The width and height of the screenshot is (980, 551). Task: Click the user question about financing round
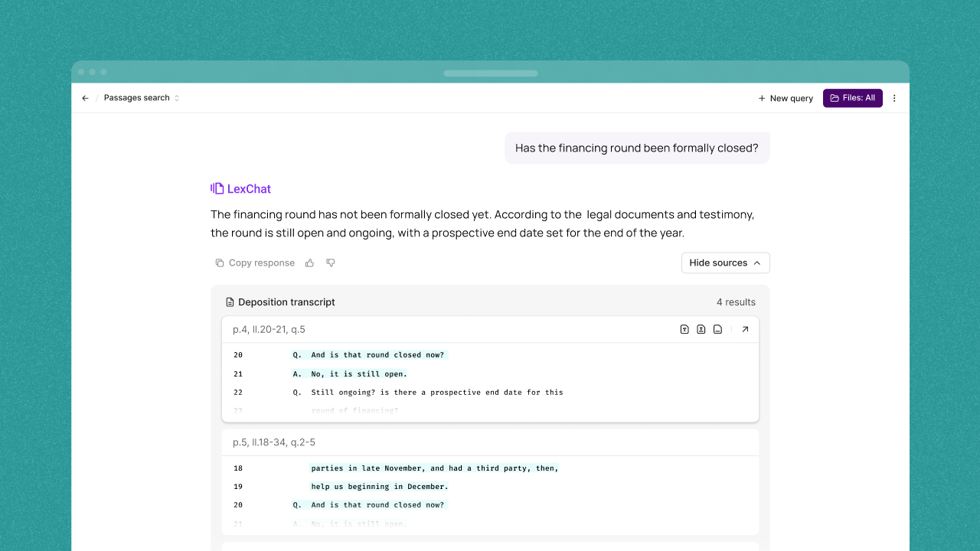tap(637, 148)
